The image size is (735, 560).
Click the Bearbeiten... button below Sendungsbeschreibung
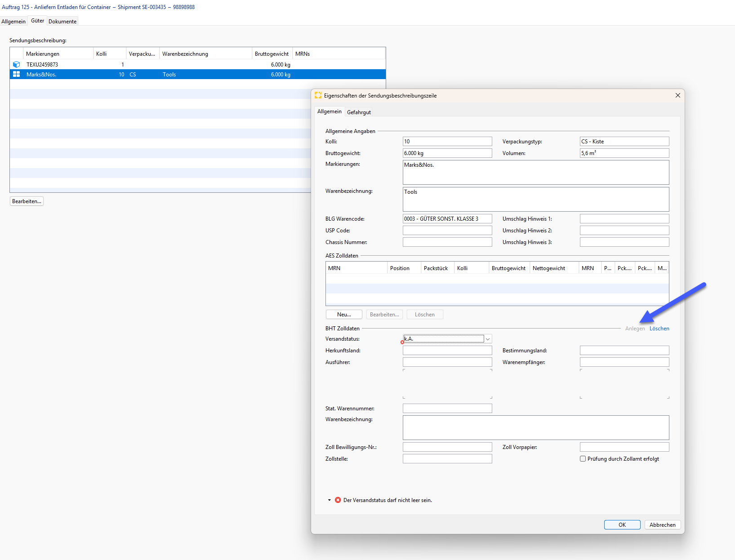coord(27,201)
